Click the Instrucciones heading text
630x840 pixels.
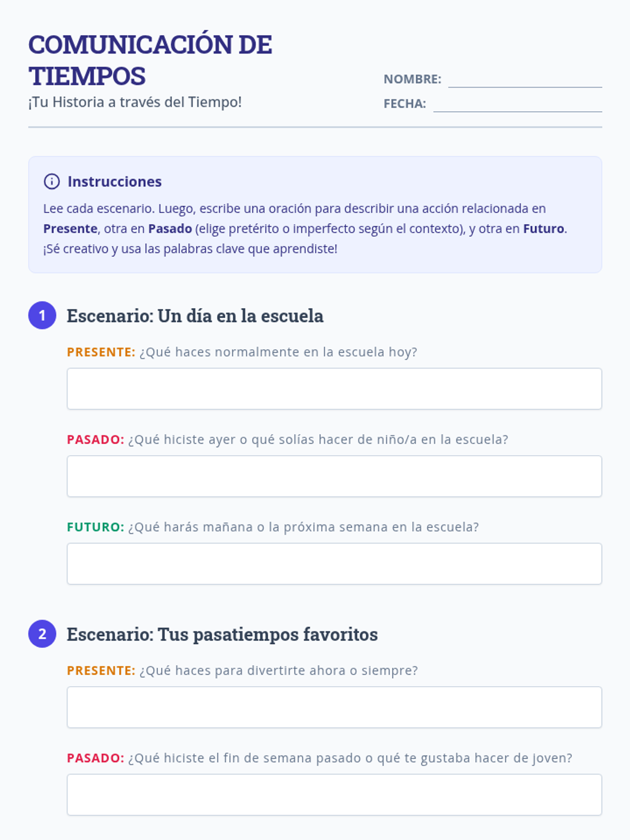click(x=114, y=182)
